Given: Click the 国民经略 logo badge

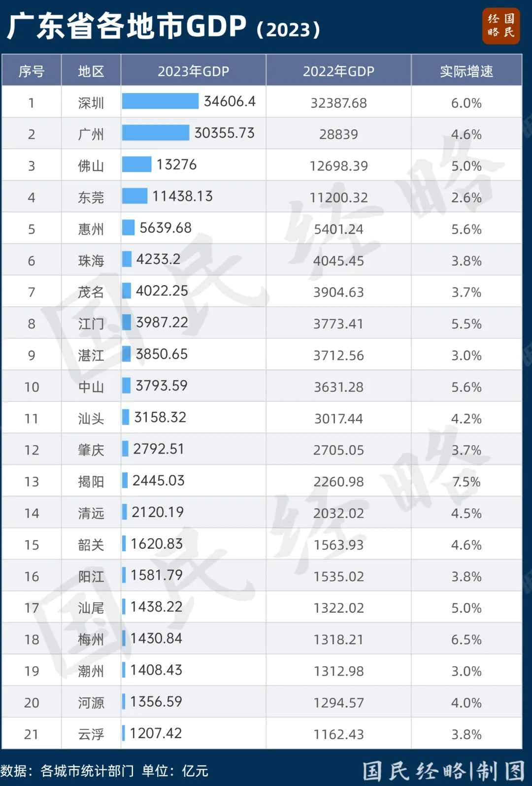Looking at the screenshot, I should [500, 26].
